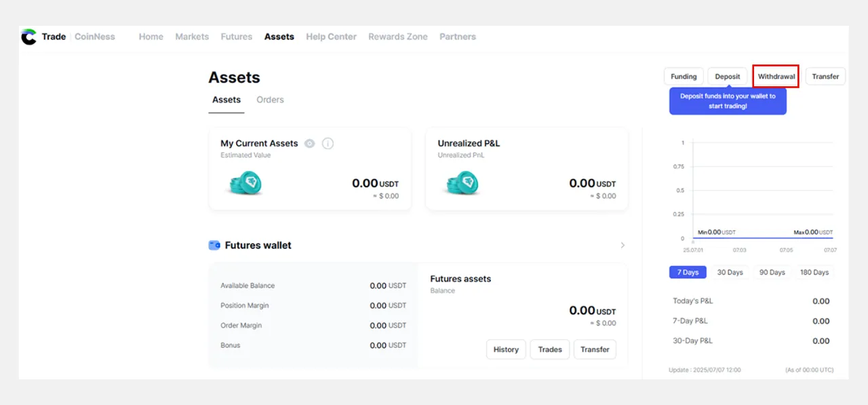Open the Markets menu item
The height and width of the screenshot is (405, 868).
tap(192, 37)
